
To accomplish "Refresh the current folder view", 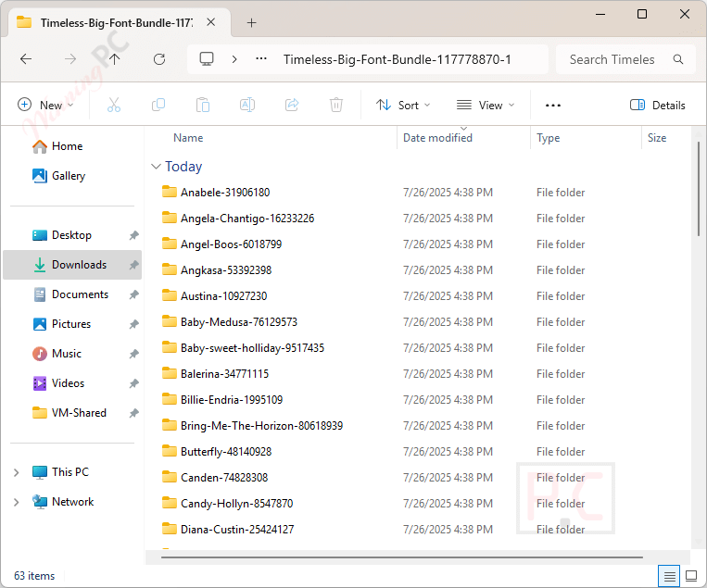I will (159, 59).
